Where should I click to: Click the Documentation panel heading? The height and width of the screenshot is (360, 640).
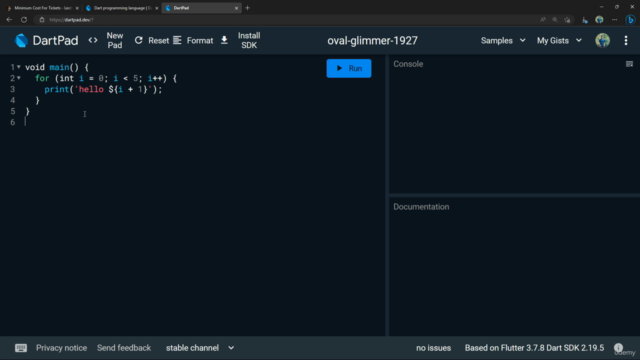pyautogui.click(x=421, y=207)
